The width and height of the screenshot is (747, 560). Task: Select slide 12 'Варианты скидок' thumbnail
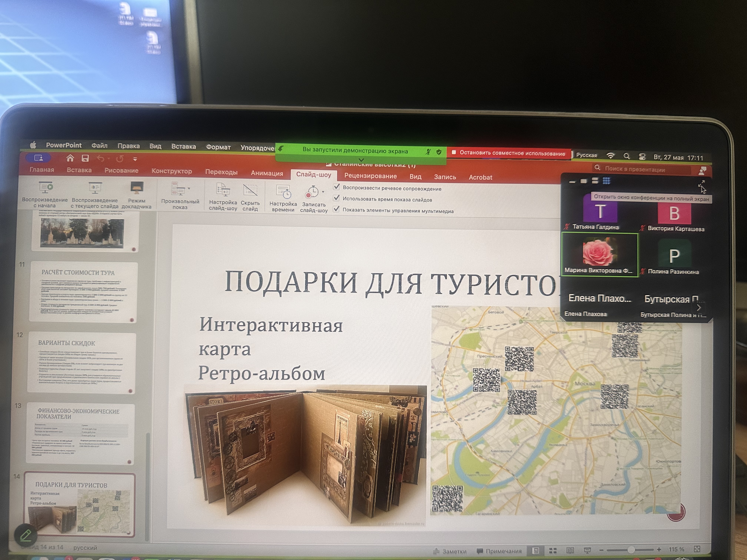point(81,363)
